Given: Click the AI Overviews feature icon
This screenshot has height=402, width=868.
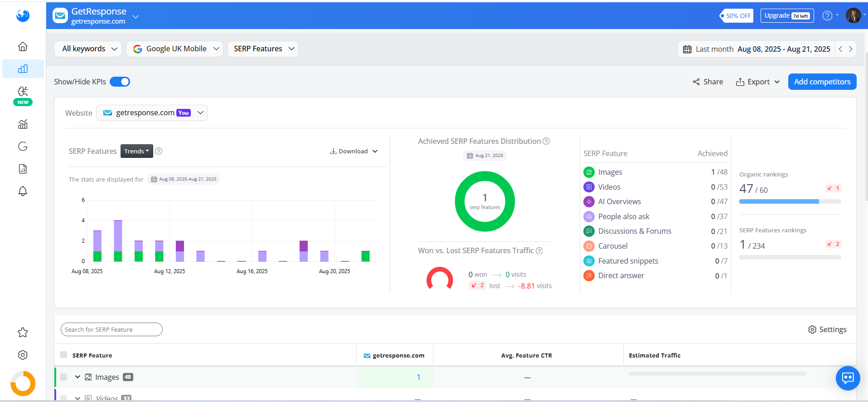Looking at the screenshot, I should click(x=589, y=201).
